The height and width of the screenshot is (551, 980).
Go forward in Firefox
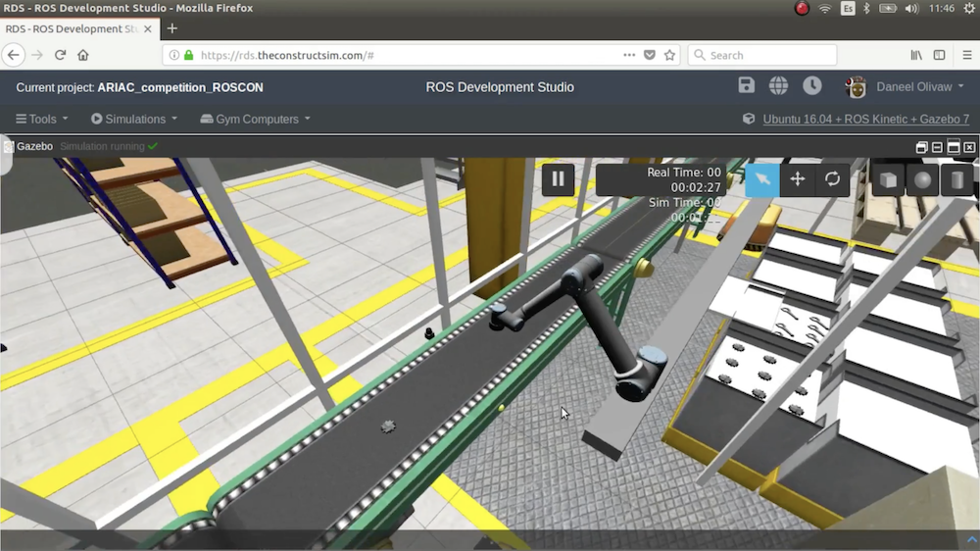pyautogui.click(x=37, y=55)
